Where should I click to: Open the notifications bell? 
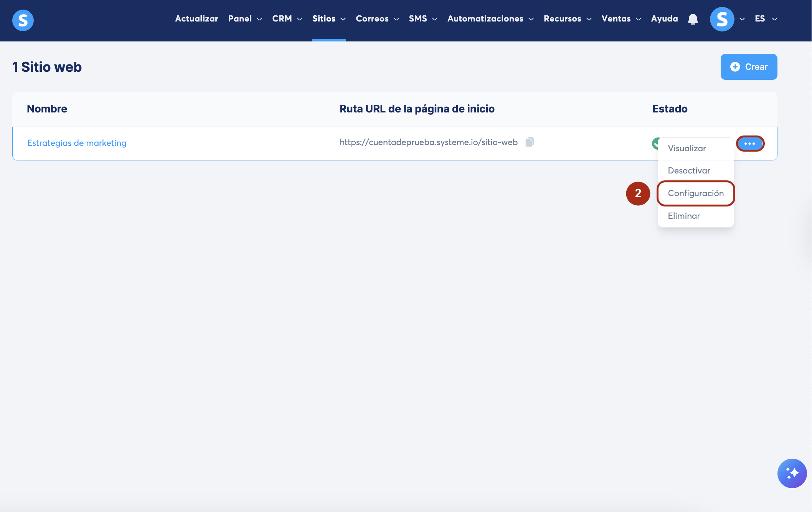(693, 19)
